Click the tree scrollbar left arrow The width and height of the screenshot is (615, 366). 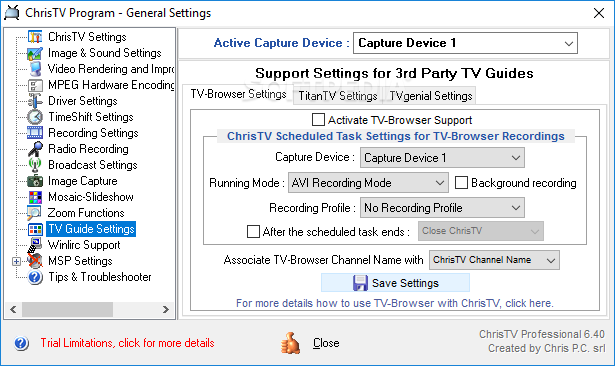[13, 310]
